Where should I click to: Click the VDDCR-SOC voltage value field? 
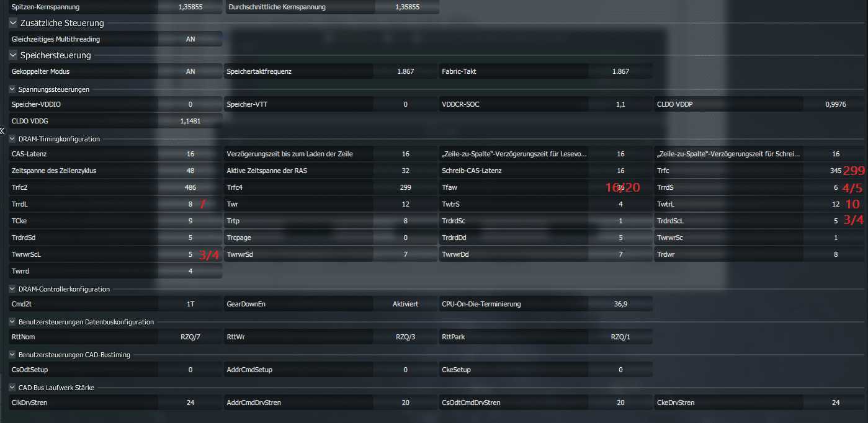[x=620, y=104]
